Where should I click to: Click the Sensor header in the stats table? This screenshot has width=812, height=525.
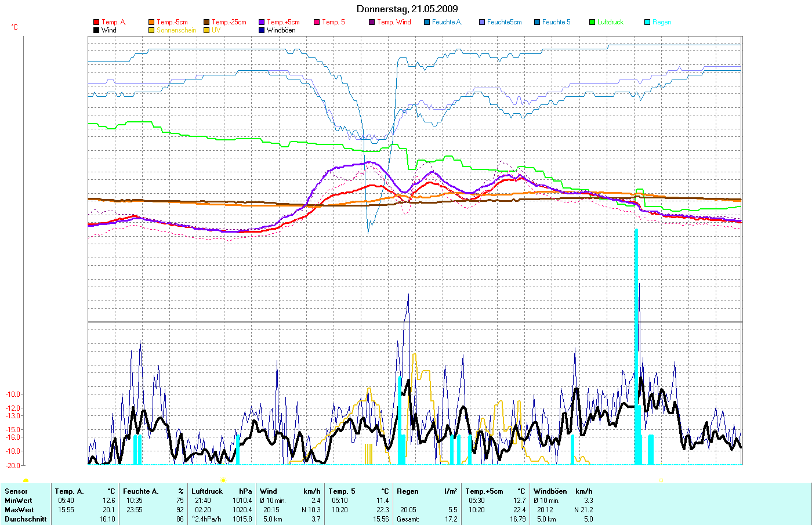click(x=16, y=491)
